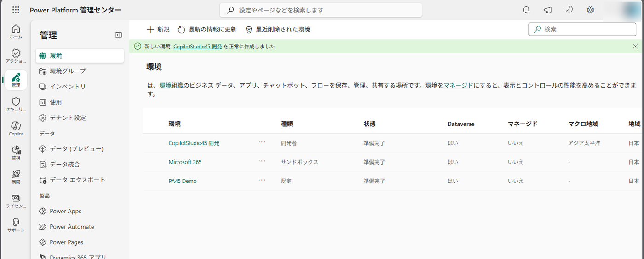This screenshot has width=644, height=259.
Task: Click the マネージド link in description
Action: coord(458,85)
